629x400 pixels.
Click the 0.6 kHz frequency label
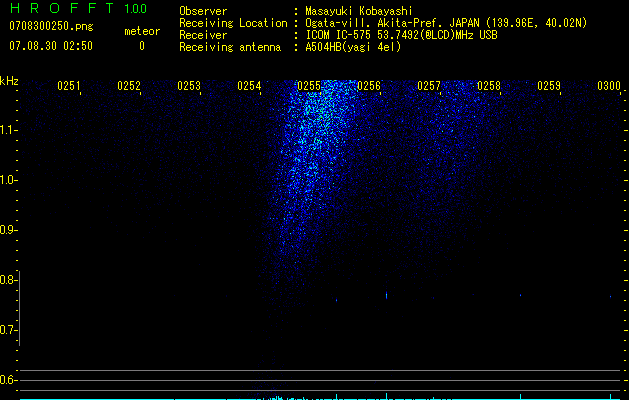click(x=8, y=380)
